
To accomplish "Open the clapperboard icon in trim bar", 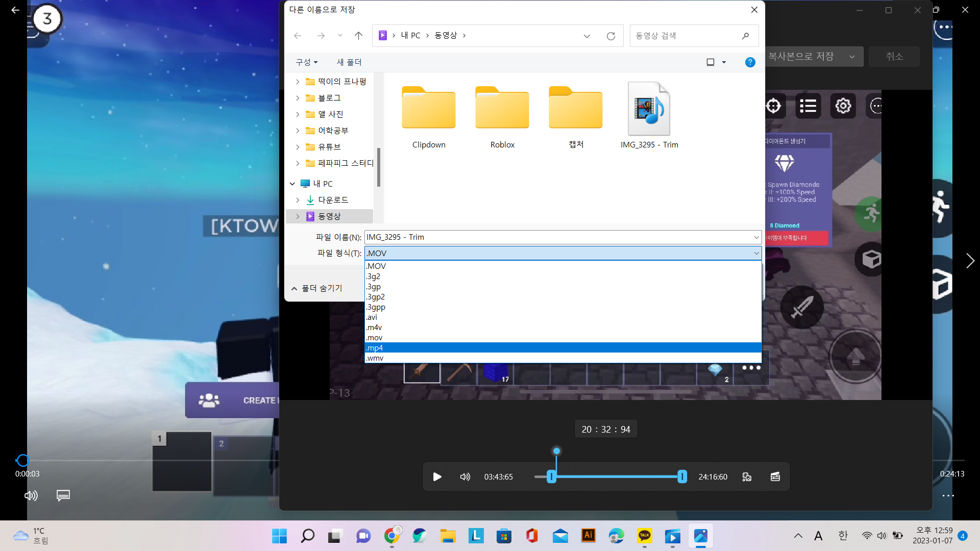I will pyautogui.click(x=775, y=477).
